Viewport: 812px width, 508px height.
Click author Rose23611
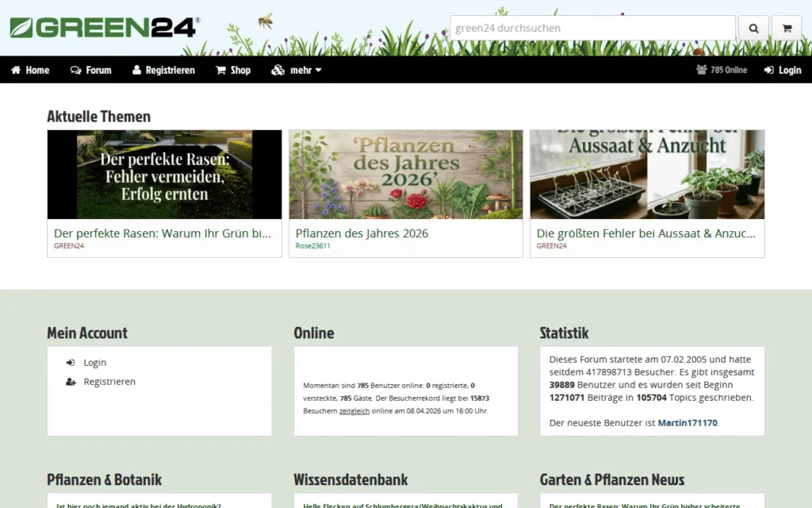pos(312,246)
